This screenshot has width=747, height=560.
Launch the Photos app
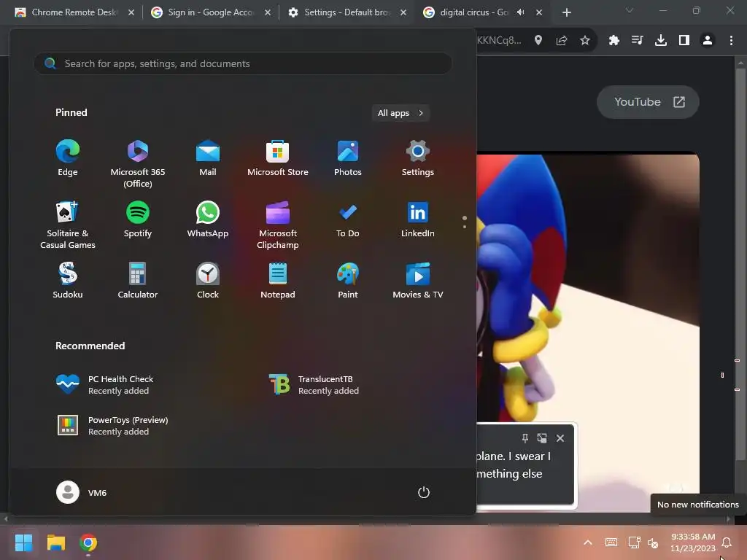[x=348, y=158]
